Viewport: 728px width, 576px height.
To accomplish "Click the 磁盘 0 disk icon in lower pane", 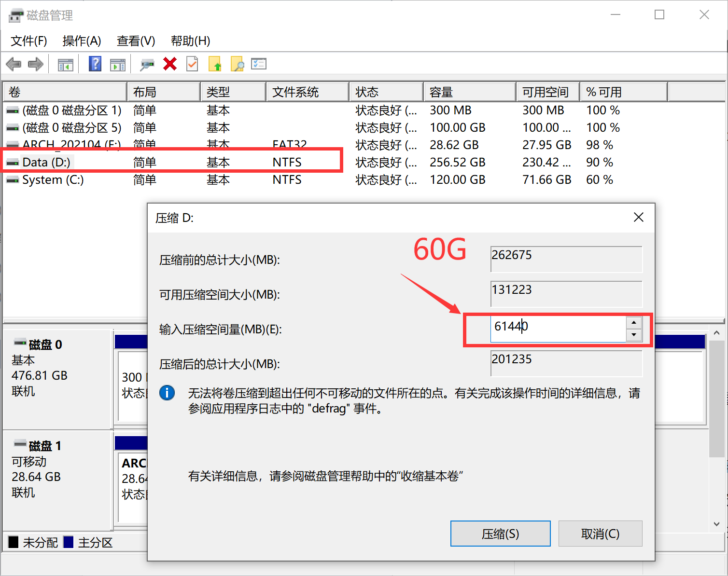I will (20, 343).
